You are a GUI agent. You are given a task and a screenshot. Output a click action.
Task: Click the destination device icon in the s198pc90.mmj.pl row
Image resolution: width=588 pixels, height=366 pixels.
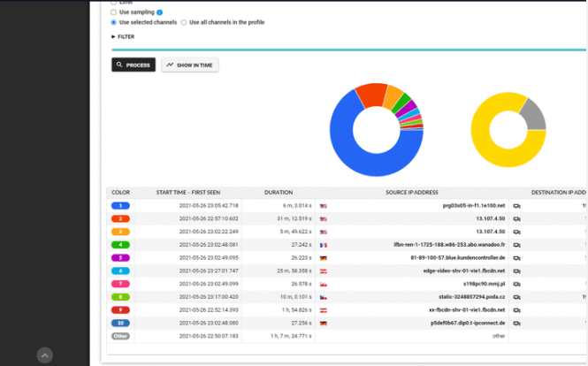click(516, 285)
